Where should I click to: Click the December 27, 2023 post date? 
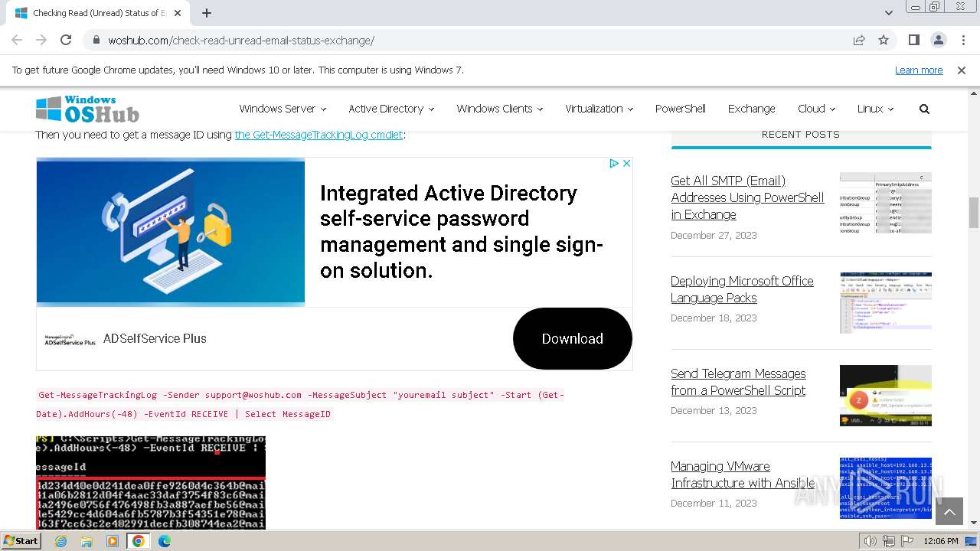[x=714, y=235]
